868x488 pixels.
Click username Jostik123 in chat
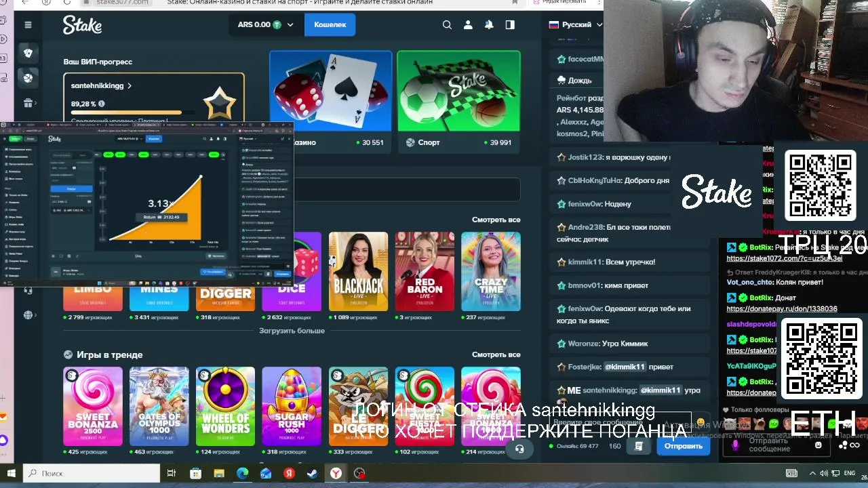click(585, 157)
